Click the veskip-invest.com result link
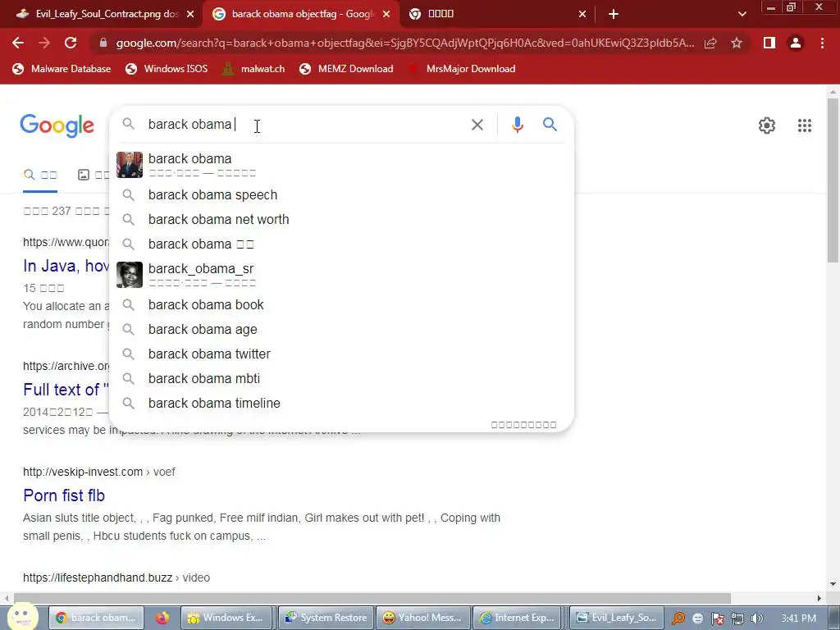Image resolution: width=840 pixels, height=630 pixels. pyautogui.click(x=64, y=495)
